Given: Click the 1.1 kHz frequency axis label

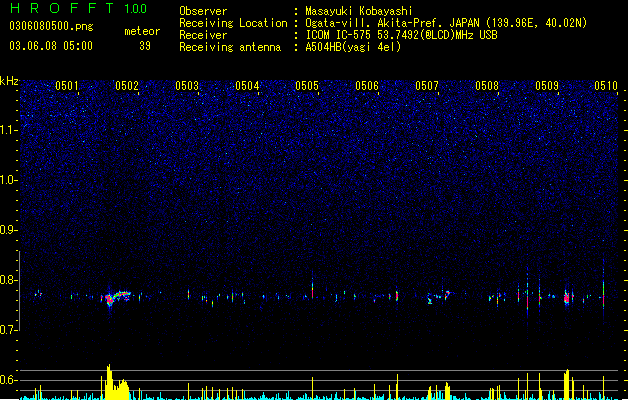Looking at the screenshot, I should click(9, 130).
